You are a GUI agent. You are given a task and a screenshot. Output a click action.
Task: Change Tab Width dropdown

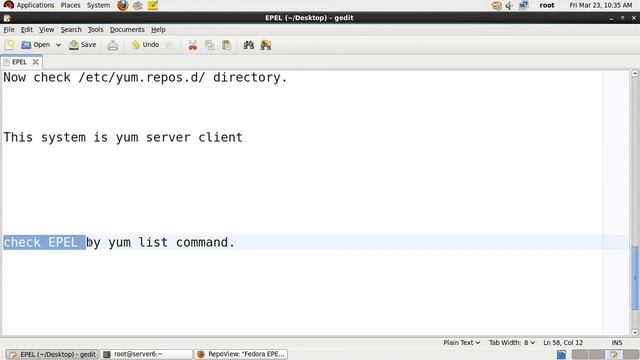point(512,342)
